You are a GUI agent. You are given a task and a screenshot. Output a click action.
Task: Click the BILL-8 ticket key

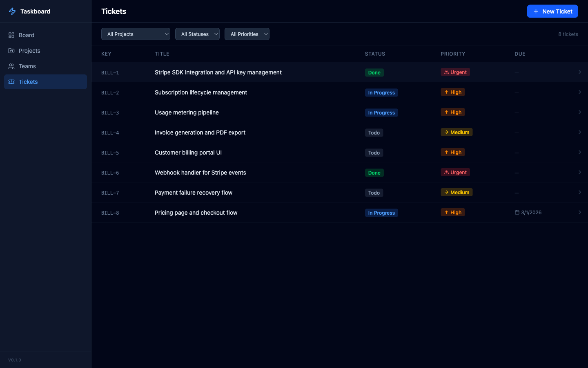[110, 213]
